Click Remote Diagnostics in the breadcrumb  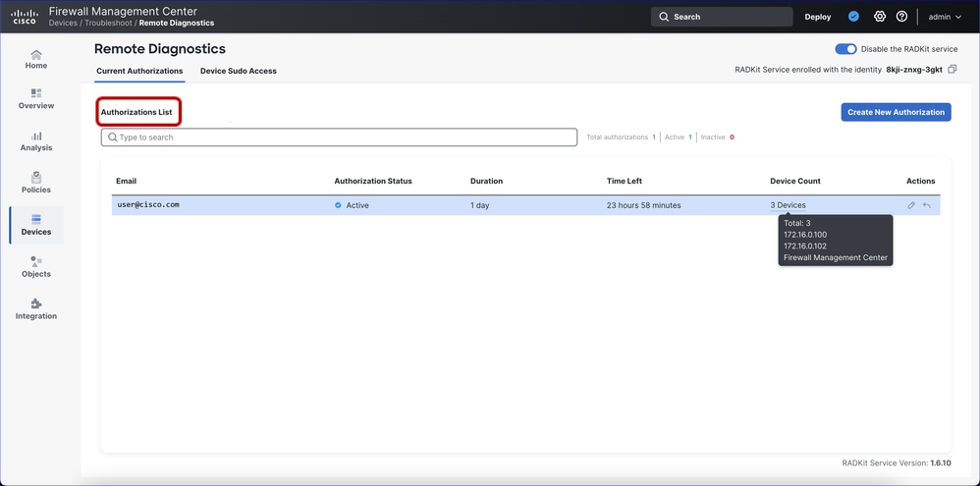tap(176, 24)
